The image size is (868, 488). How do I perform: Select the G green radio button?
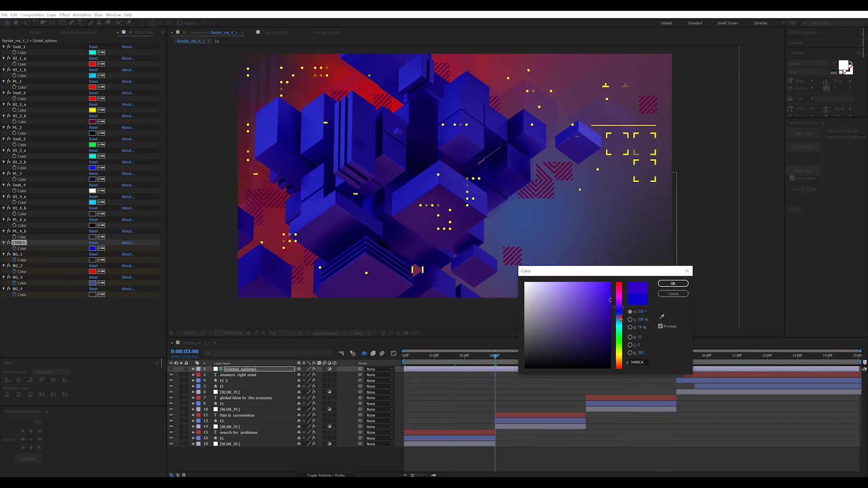click(630, 345)
